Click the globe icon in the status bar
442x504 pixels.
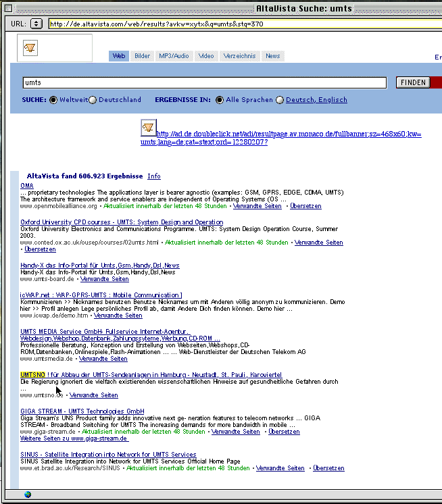pos(28,494)
